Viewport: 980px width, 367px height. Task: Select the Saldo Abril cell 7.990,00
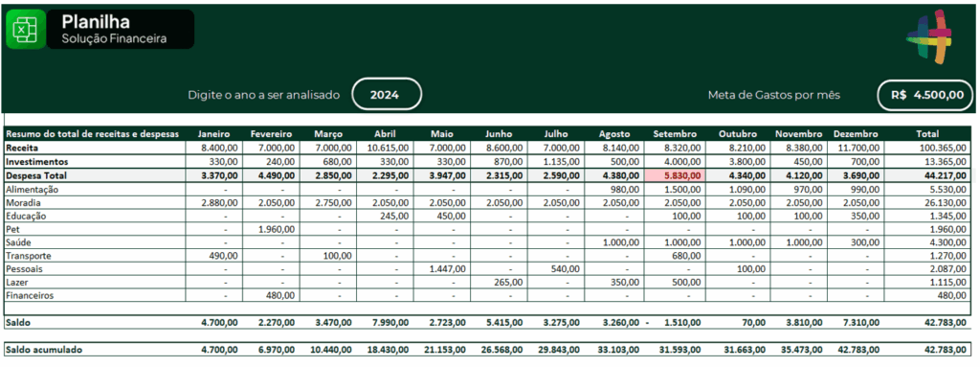(x=385, y=322)
